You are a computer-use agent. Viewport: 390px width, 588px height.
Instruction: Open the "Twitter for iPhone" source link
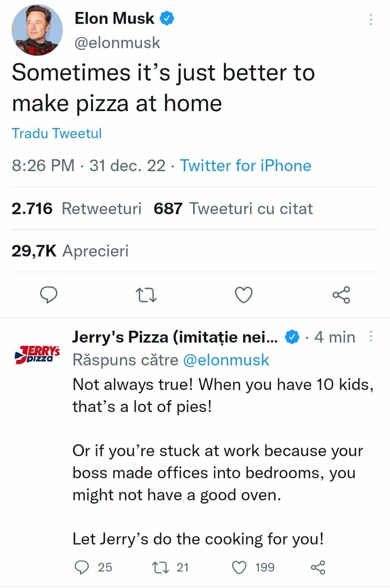246,165
